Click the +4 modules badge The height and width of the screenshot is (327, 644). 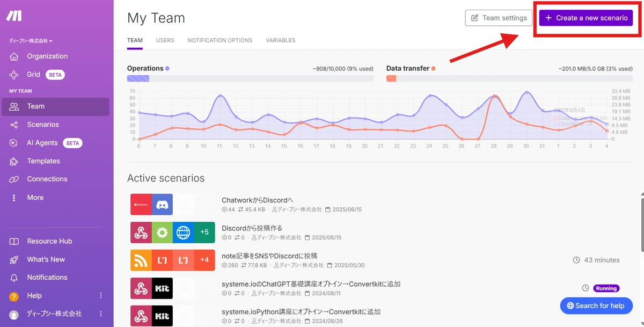click(x=204, y=260)
